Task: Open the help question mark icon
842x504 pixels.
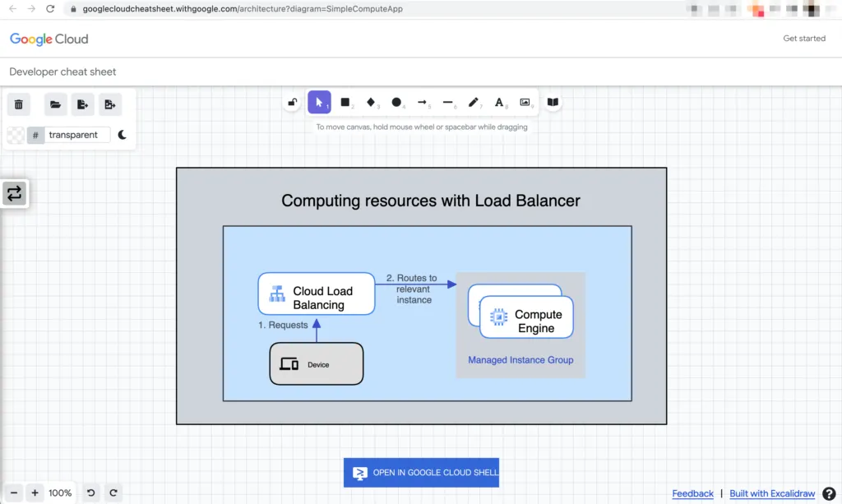Action: pyautogui.click(x=829, y=493)
